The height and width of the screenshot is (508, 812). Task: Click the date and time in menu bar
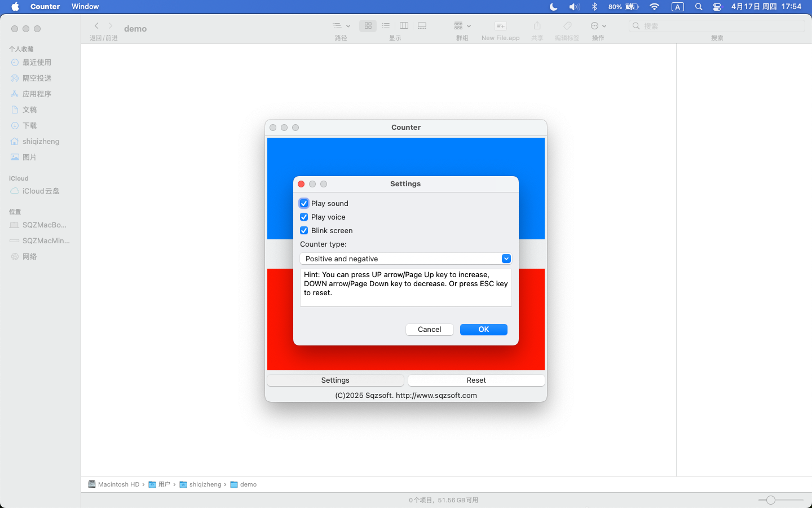click(766, 7)
